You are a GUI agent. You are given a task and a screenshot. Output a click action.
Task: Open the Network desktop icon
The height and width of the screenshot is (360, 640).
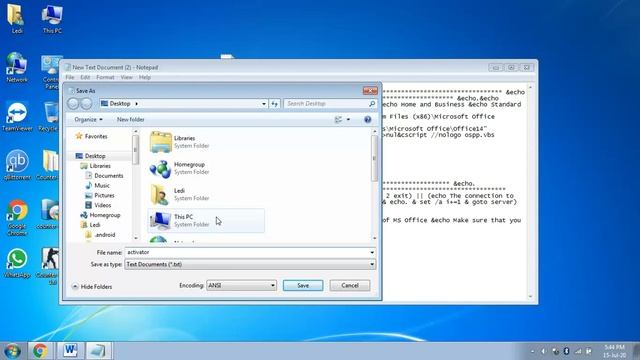pyautogui.click(x=17, y=67)
